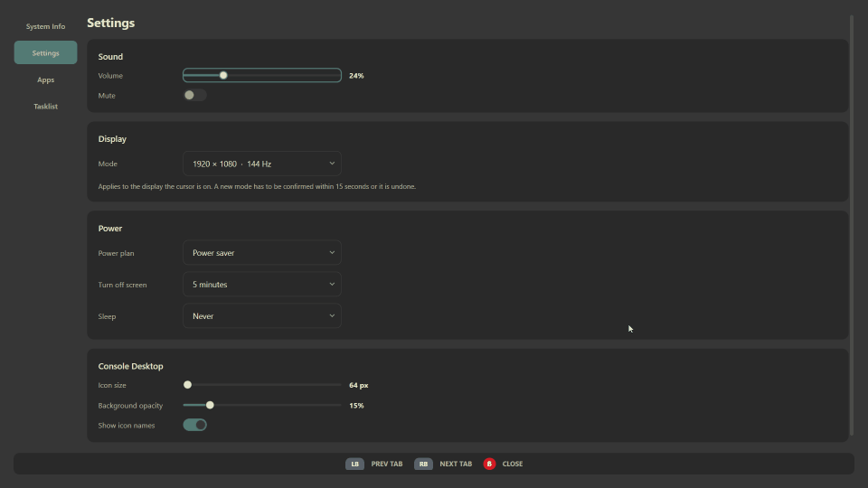Click the red B button icon
The height and width of the screenshot is (488, 868).
point(489,464)
